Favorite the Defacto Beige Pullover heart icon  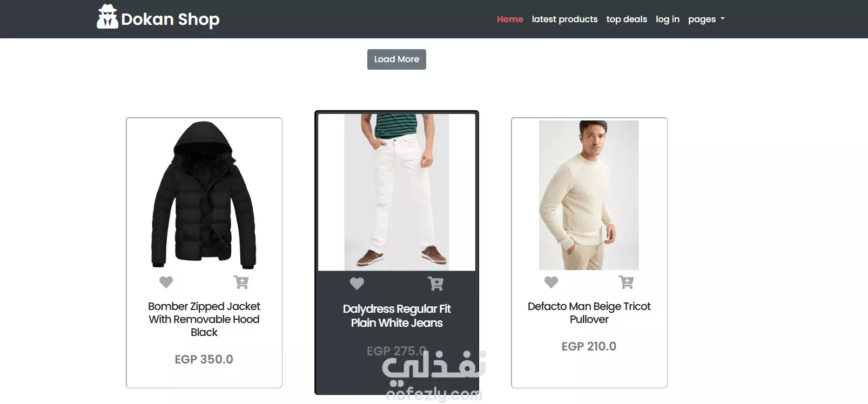(x=551, y=282)
